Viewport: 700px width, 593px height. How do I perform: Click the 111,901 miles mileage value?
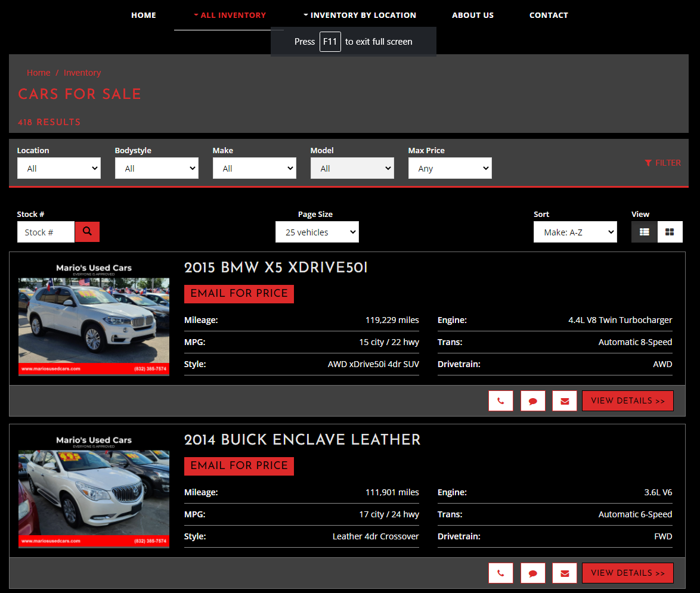[x=392, y=492]
